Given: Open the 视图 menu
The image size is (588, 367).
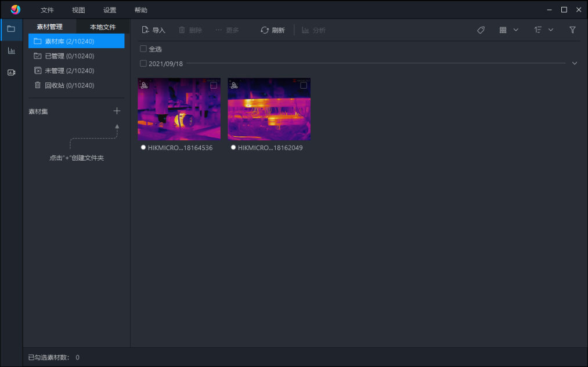Looking at the screenshot, I should pyautogui.click(x=78, y=10).
